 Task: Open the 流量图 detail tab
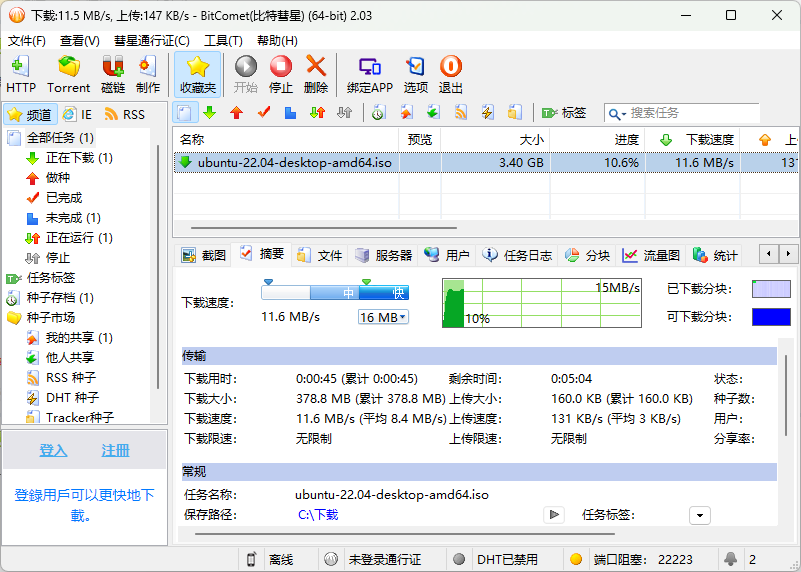[x=651, y=255]
